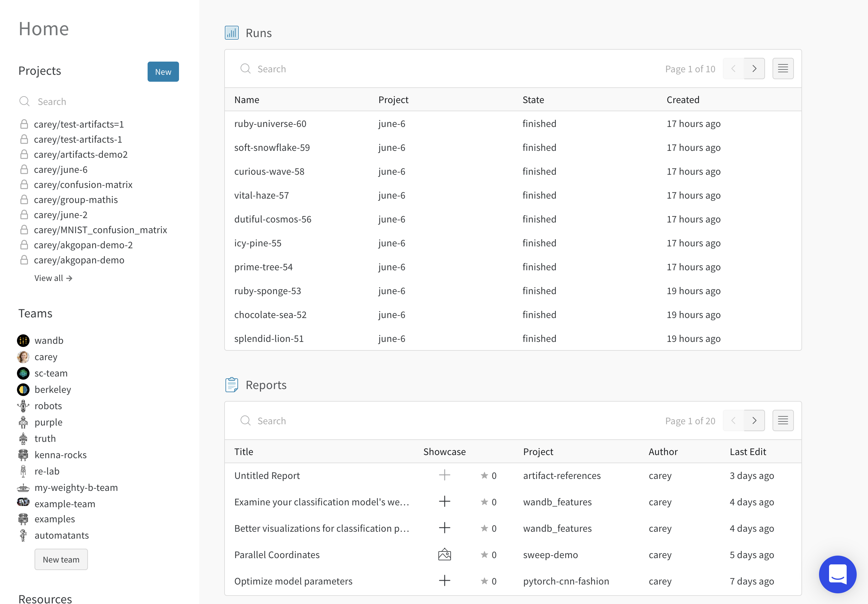Add Untitled Report to showcase via plus

tap(444, 475)
